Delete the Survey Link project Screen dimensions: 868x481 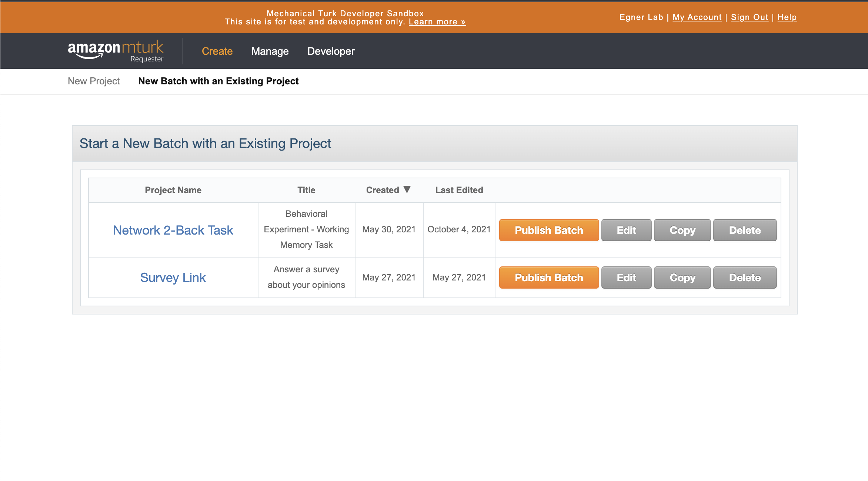tap(745, 277)
